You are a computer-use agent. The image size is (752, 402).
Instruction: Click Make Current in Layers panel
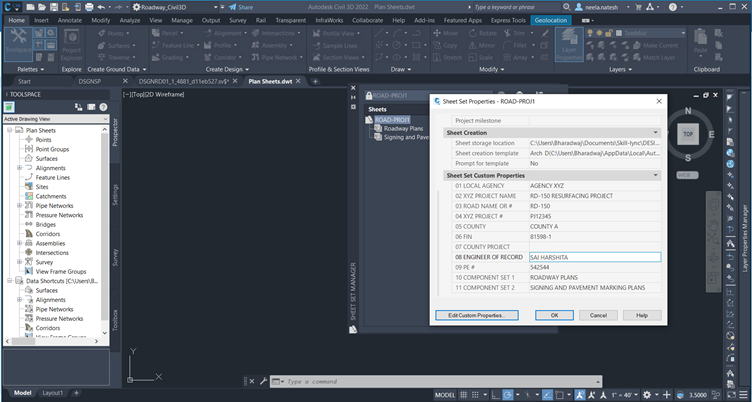pyautogui.click(x=656, y=45)
